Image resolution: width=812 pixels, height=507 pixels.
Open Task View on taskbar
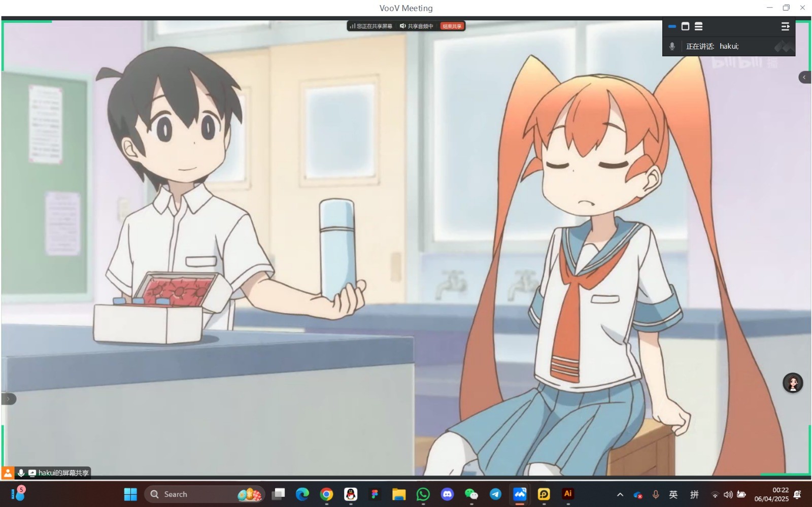coord(278,494)
